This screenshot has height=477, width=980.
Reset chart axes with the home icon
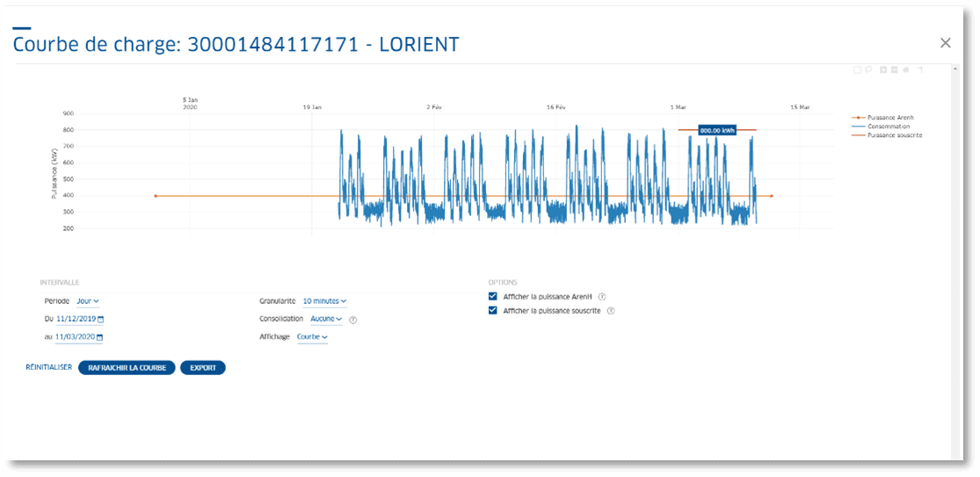pos(907,69)
